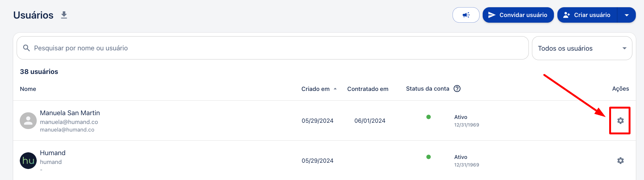Screen dimensions: 644x180
Task: Sort by the Criado em column arrow
Action: [x=335, y=89]
